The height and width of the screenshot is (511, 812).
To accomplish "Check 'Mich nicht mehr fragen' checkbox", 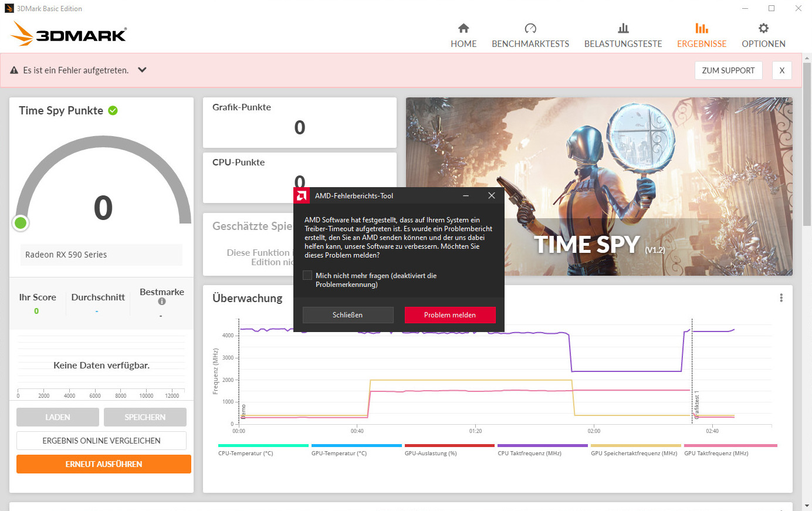I will pos(307,275).
